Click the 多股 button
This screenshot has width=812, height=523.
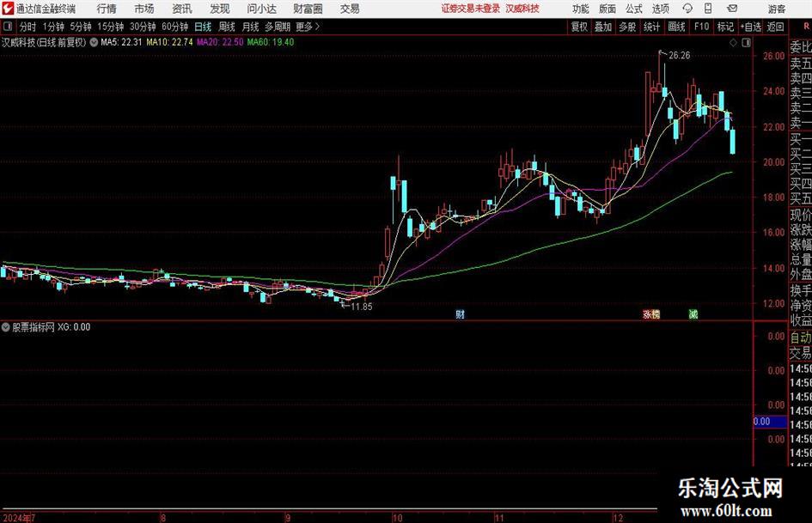tap(627, 27)
